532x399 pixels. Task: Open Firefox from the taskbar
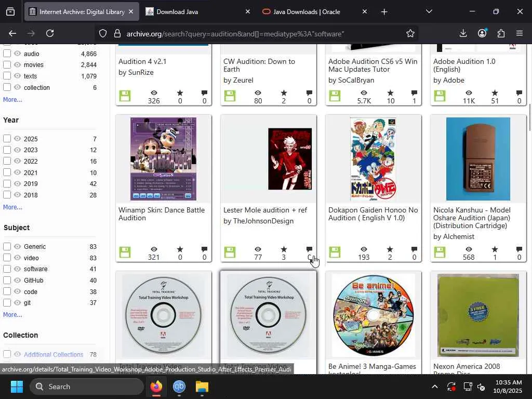pos(156,387)
